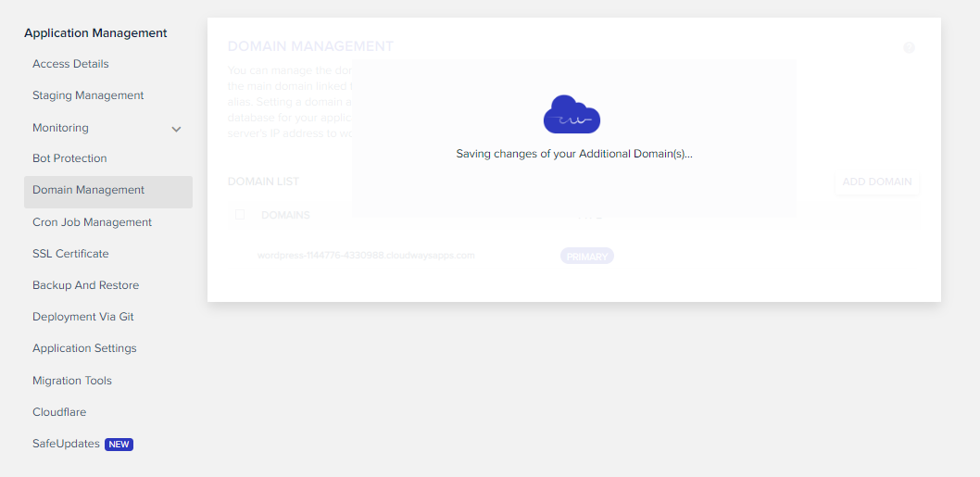Click the help question mark icon
The width and height of the screenshot is (980, 477).
(909, 47)
